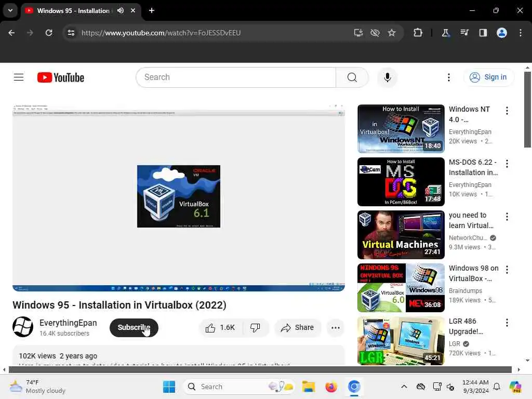Switch to the Chromium browser taskbar icon

353,387
